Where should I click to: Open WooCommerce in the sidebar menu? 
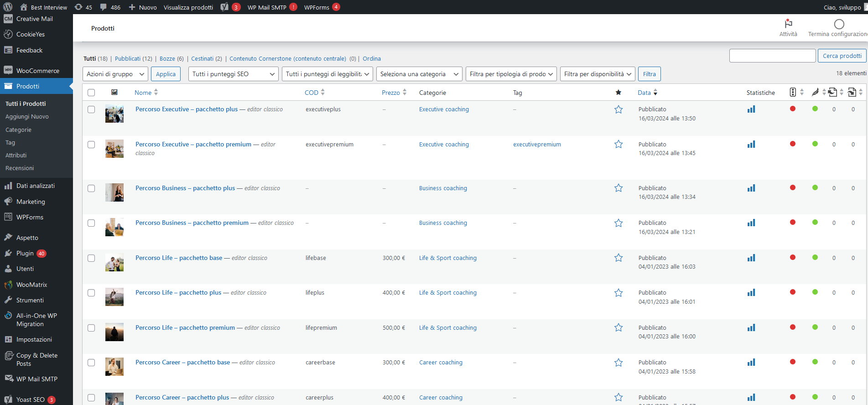coord(37,71)
